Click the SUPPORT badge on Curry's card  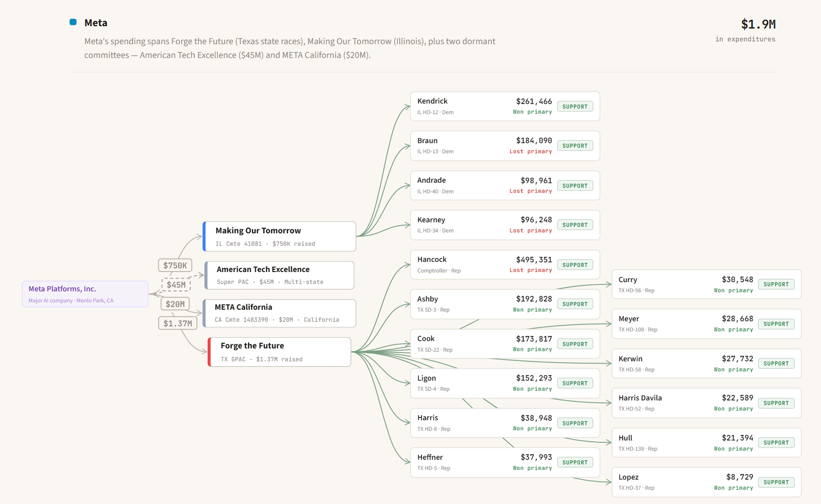tap(776, 284)
